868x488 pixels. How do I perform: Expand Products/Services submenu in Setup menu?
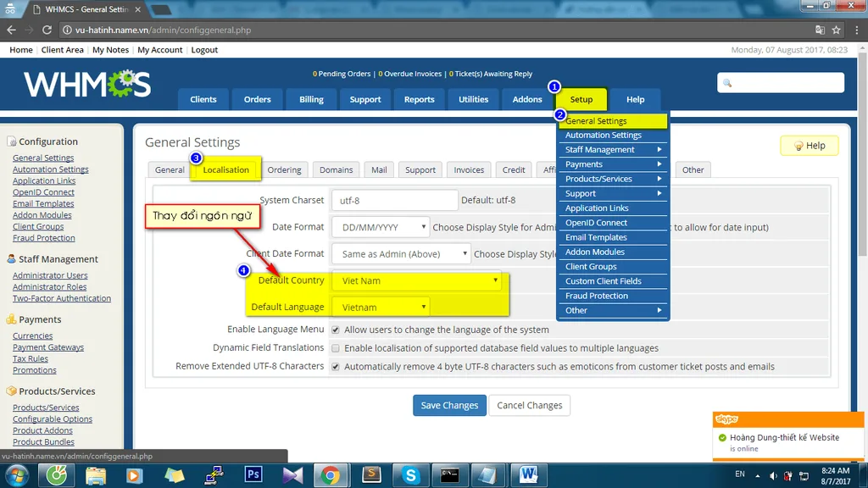(613, 179)
